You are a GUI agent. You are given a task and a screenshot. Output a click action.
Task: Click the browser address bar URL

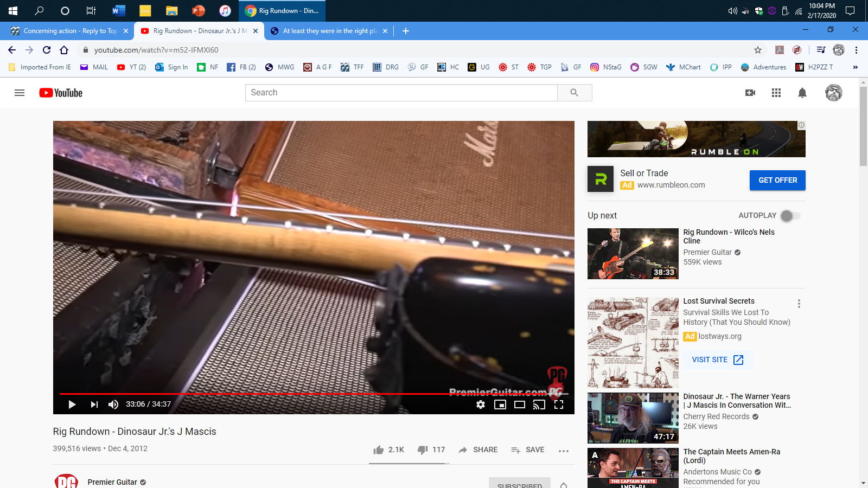click(156, 50)
